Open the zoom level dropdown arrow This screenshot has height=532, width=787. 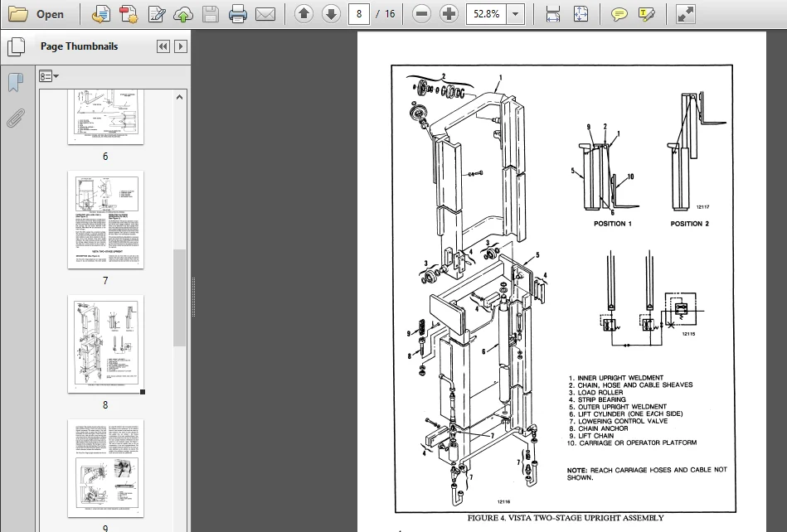[x=516, y=14]
